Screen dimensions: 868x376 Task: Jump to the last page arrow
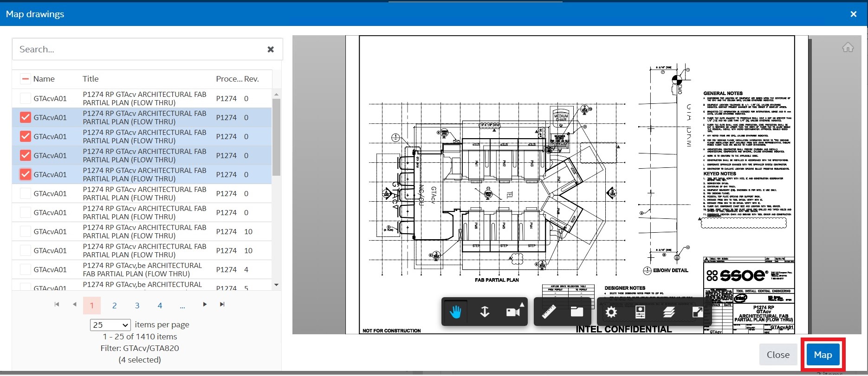[222, 305]
